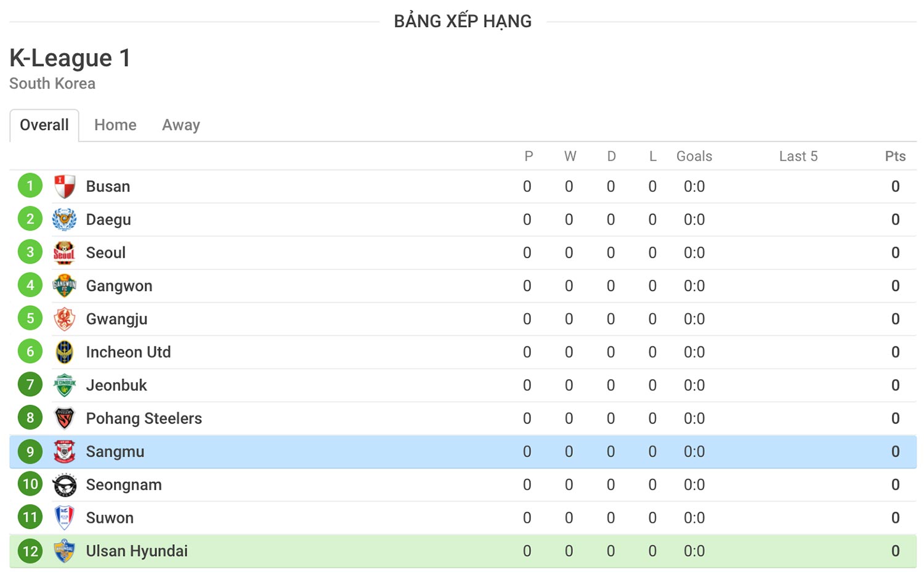The height and width of the screenshot is (580, 924).
Task: Click the Sangmu team crest
Action: (x=65, y=452)
